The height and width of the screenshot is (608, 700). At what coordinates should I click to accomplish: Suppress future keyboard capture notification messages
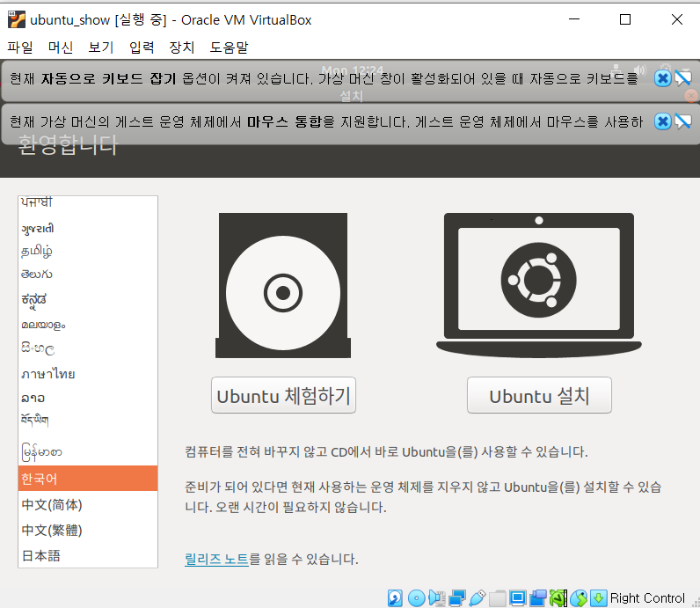tap(683, 78)
